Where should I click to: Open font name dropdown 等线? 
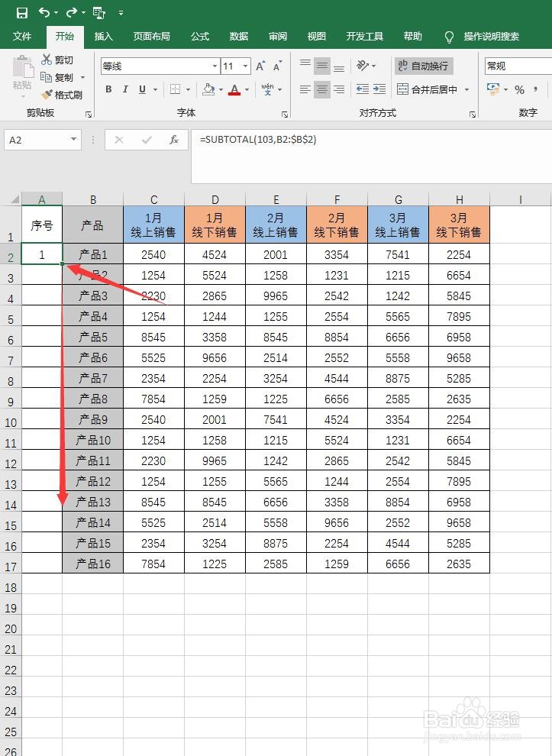pyautogui.click(x=215, y=66)
